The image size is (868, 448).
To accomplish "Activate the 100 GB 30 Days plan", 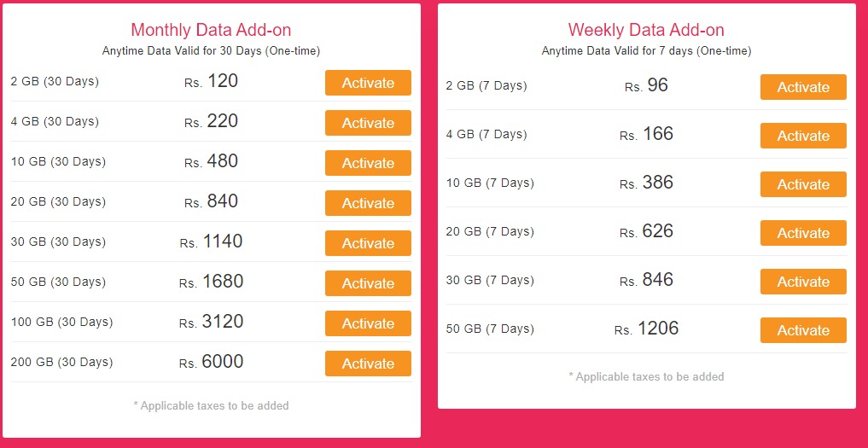I will point(368,323).
